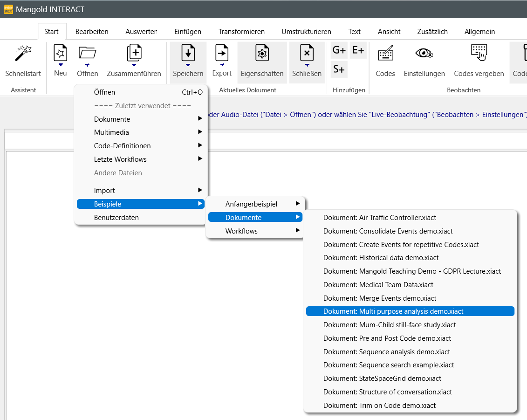Open Mum-Child still-face study.xiact
The width and height of the screenshot is (527, 420).
click(x=410, y=324)
